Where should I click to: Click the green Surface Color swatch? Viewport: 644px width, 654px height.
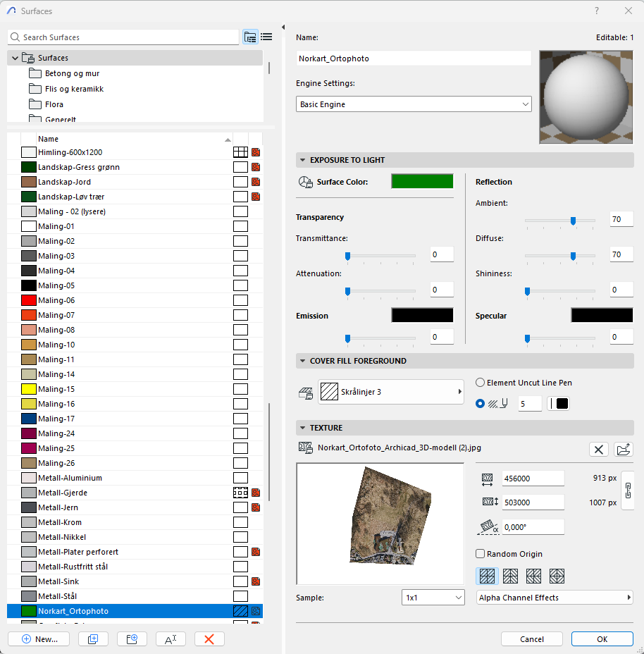(x=422, y=182)
